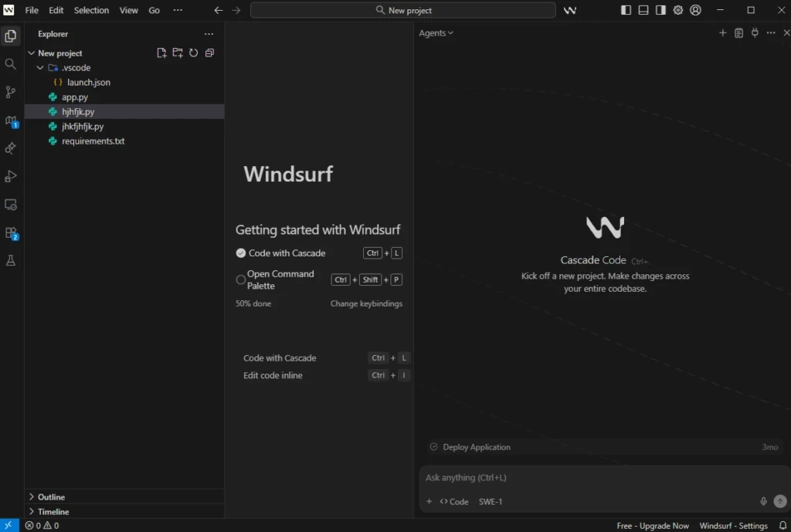Open Windsurf - Settings in status bar
The image size is (791, 532).
pos(734,526)
